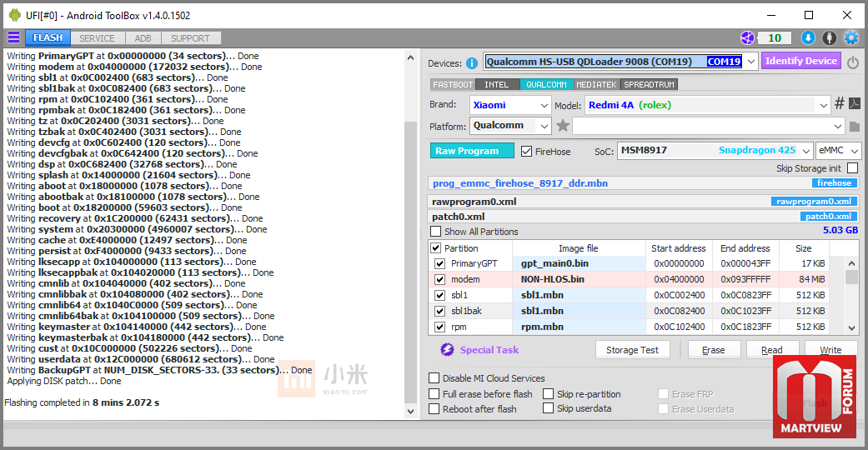
Task: Check Full erase before flash
Action: [x=434, y=393]
